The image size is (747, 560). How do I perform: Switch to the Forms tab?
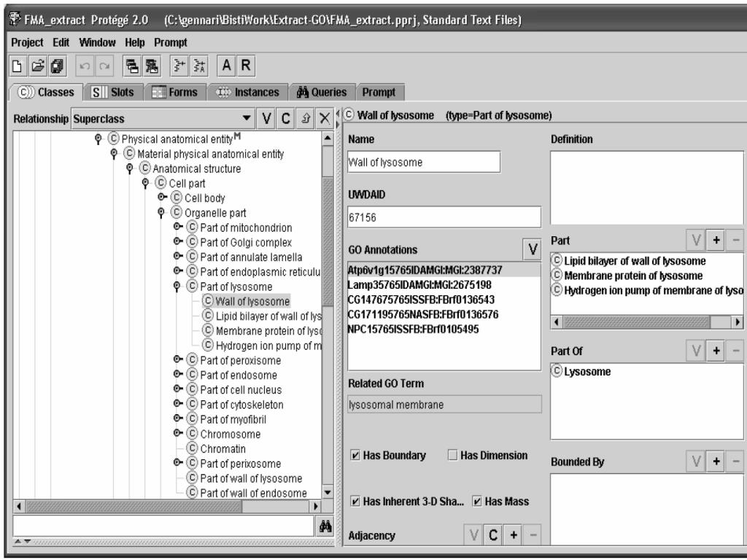[175, 92]
